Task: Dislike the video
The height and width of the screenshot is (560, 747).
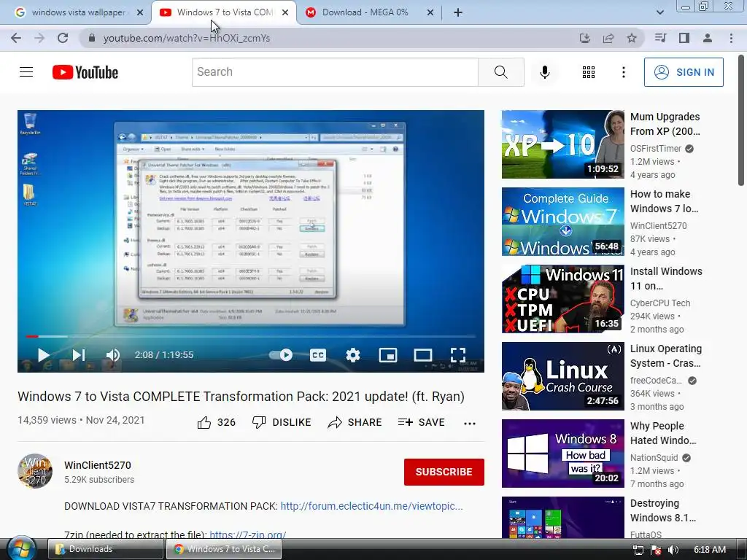Action: click(282, 422)
